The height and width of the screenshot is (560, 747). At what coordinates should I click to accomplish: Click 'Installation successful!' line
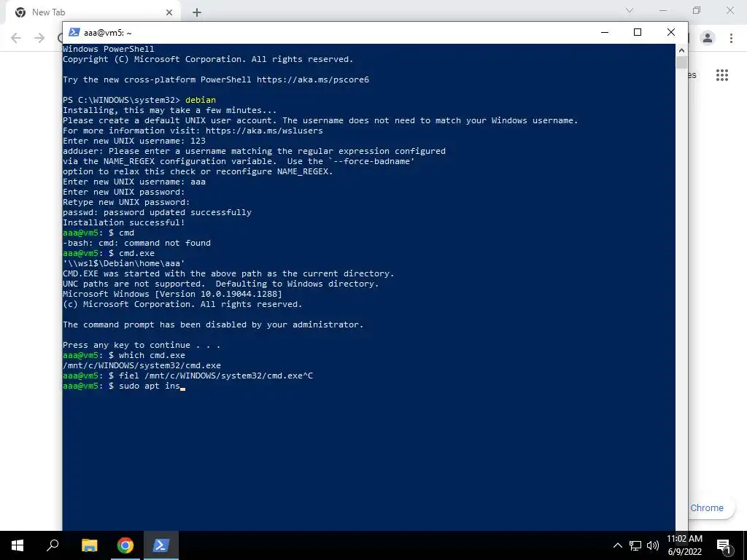123,222
